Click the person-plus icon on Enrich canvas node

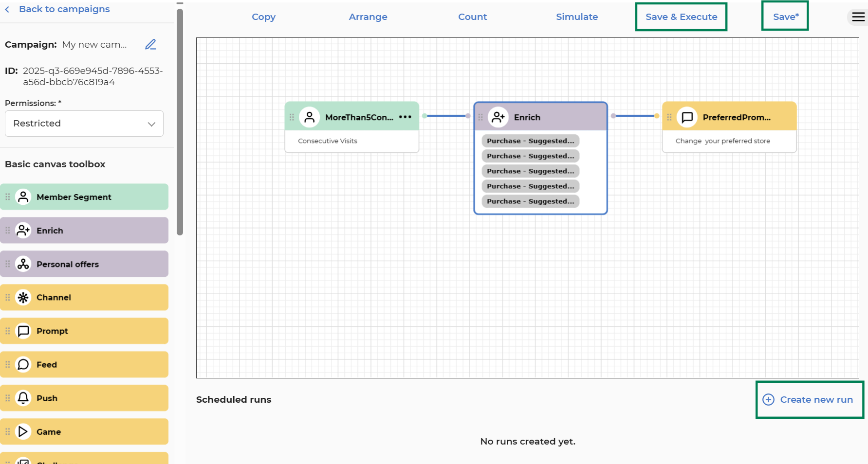(499, 117)
